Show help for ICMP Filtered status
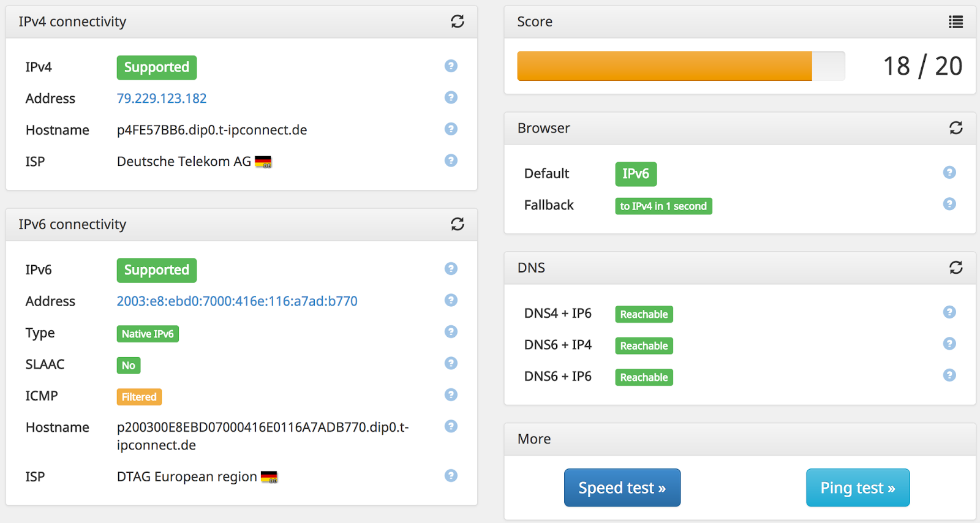Viewport: 980px width, 523px height. tap(451, 395)
